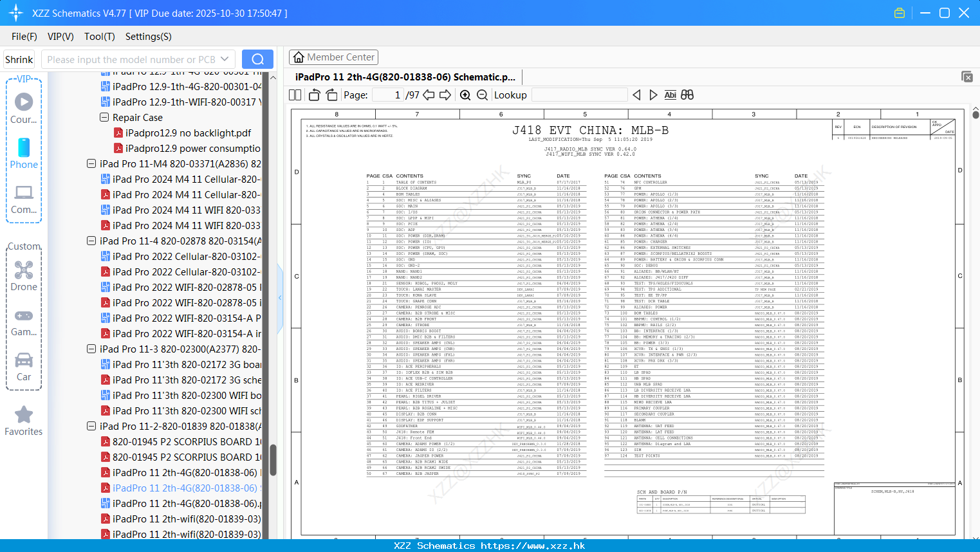Open the Courses sidebar icon
Screen dimensions: 980x552
(x=24, y=109)
